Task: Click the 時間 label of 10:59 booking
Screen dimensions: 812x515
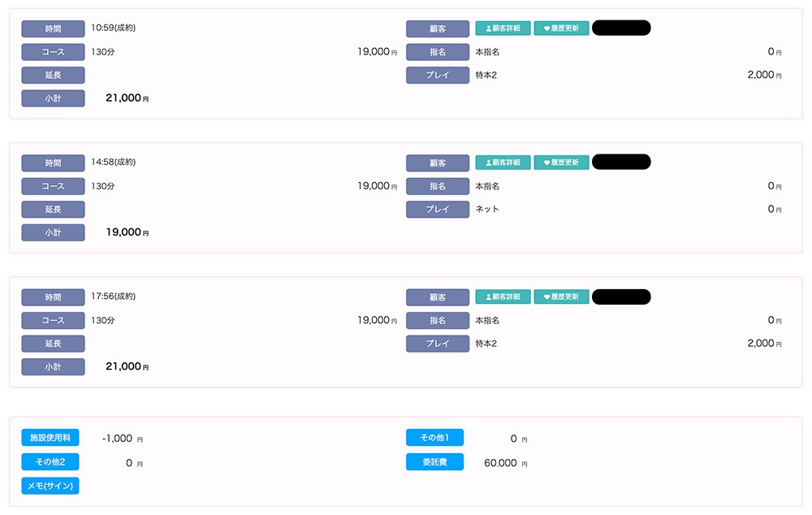Action: 53,28
